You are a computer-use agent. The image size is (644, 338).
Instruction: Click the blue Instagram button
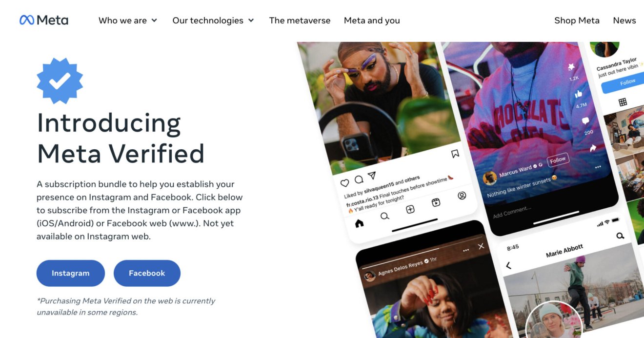(71, 273)
